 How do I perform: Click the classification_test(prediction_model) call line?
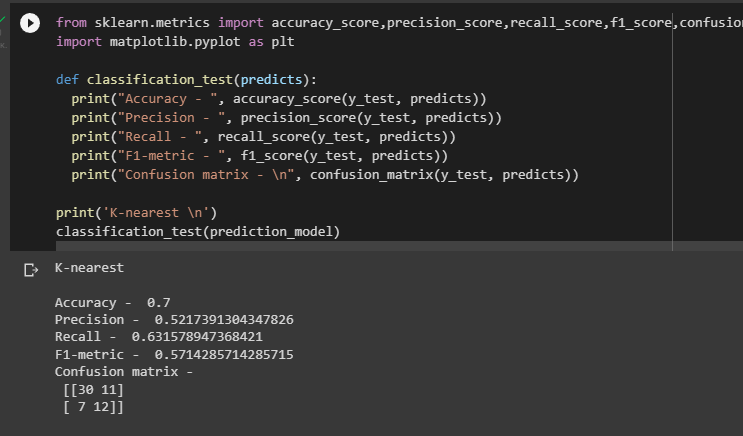click(198, 231)
